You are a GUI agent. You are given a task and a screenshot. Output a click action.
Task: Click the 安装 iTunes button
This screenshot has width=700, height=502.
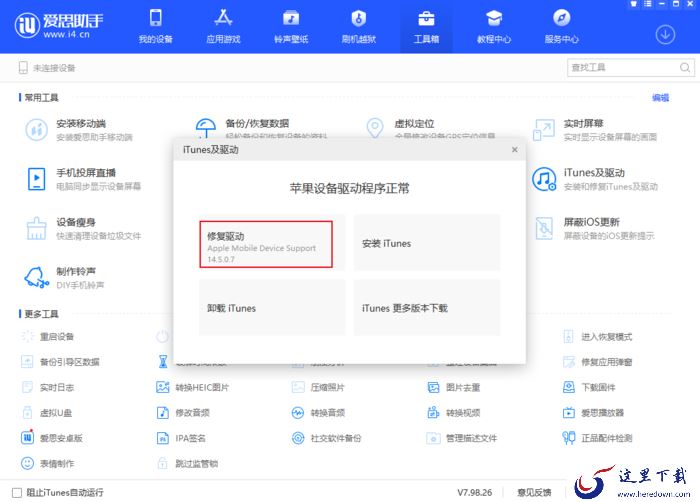(427, 243)
